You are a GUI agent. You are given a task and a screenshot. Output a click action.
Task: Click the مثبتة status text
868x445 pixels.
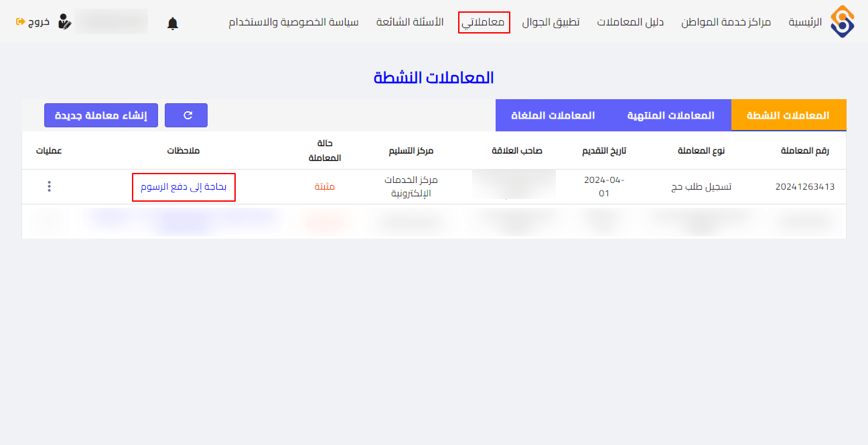[x=325, y=187]
